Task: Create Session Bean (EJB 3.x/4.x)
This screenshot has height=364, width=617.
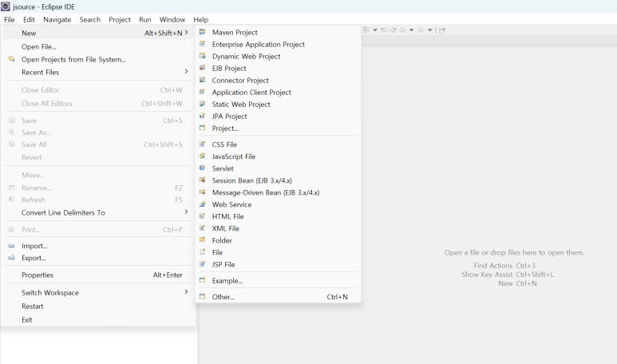Action: coord(278,180)
